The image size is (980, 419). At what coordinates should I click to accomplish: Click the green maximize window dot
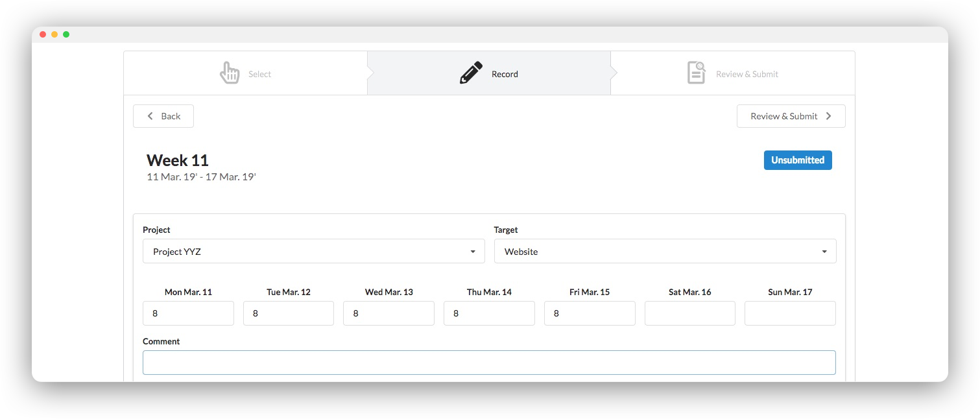coord(66,34)
